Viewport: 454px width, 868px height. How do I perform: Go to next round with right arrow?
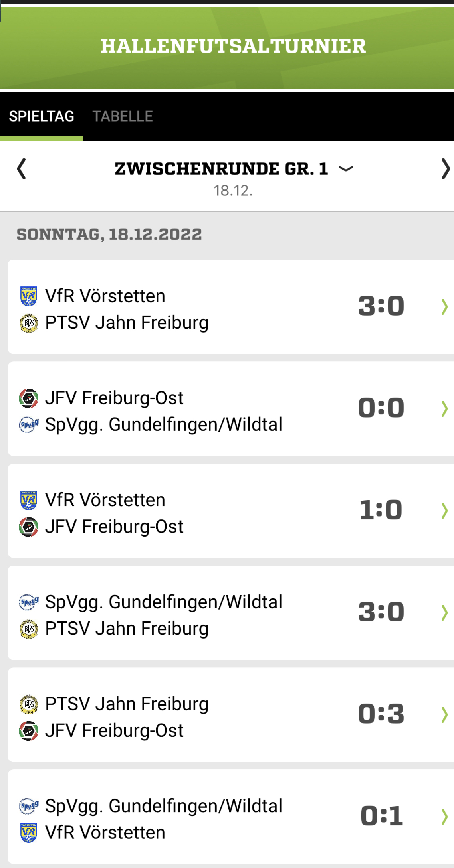[445, 169]
